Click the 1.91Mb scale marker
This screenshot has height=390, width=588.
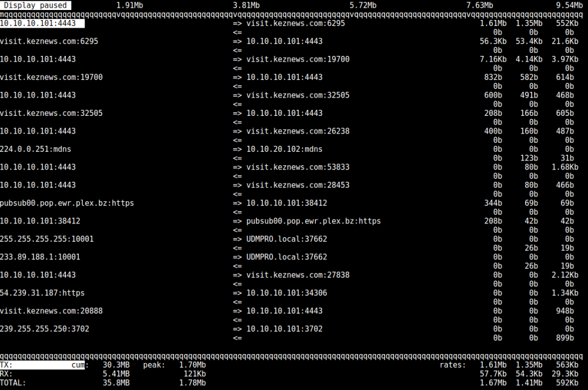(129, 5)
